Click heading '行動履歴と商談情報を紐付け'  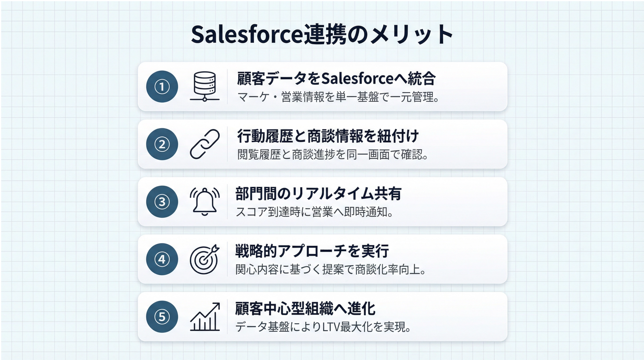(328, 136)
